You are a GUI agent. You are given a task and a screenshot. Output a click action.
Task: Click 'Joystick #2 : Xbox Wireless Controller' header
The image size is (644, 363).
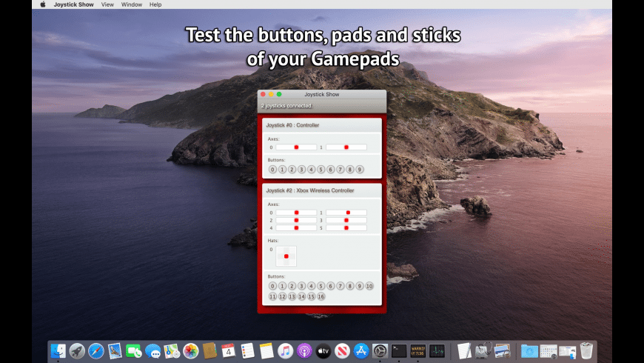tap(310, 190)
